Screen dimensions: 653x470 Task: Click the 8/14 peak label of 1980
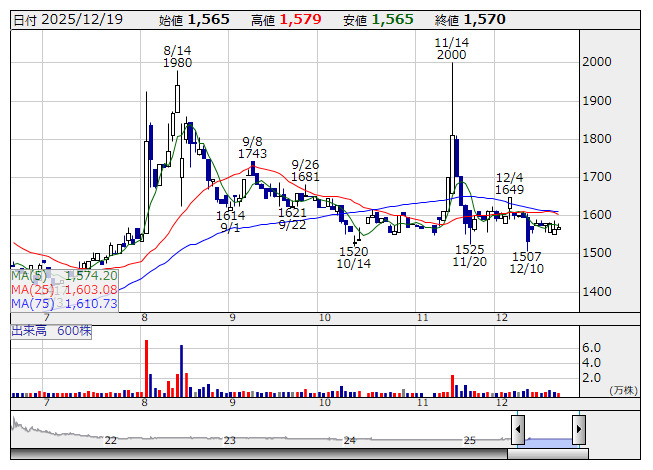coord(177,56)
